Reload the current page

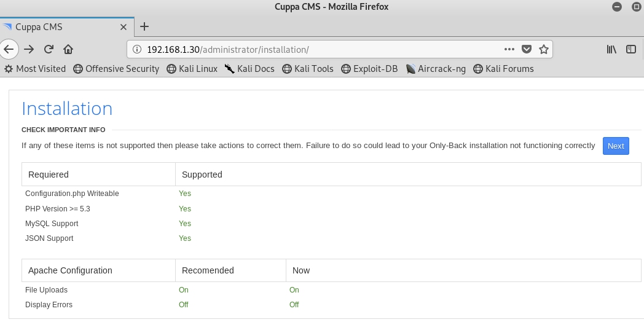pos(49,49)
